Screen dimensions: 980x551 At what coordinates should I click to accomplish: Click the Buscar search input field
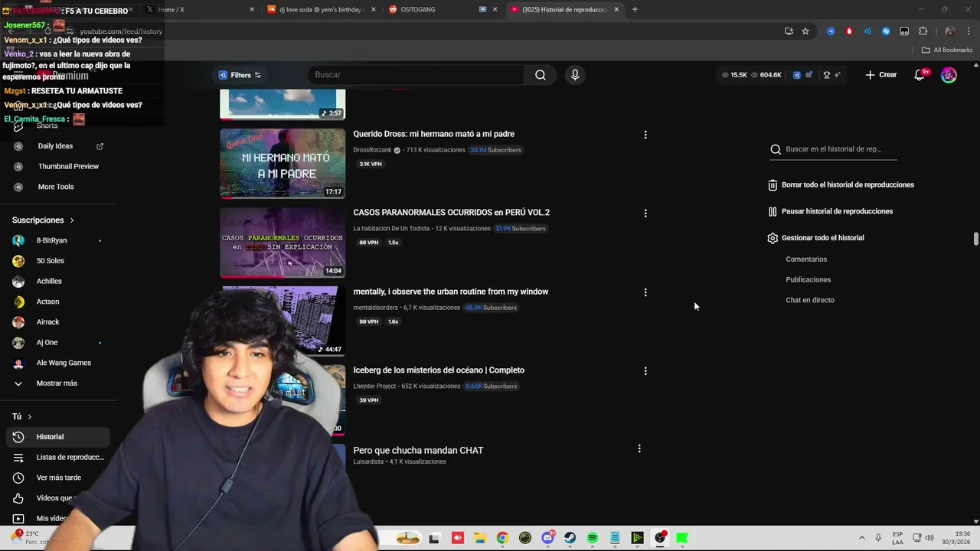[416, 75]
